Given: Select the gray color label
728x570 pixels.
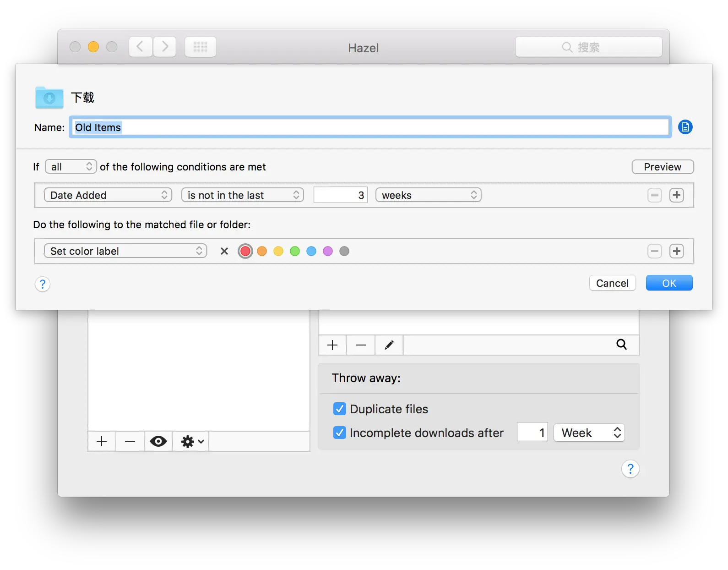Looking at the screenshot, I should click(x=344, y=251).
